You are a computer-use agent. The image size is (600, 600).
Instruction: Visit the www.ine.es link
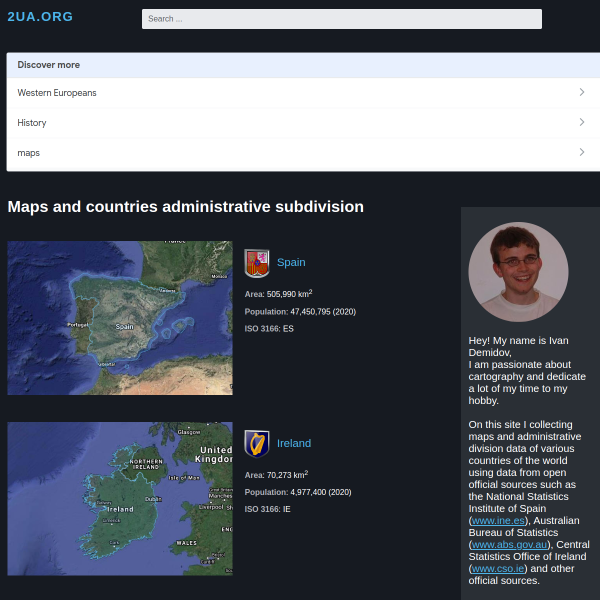[498, 521]
